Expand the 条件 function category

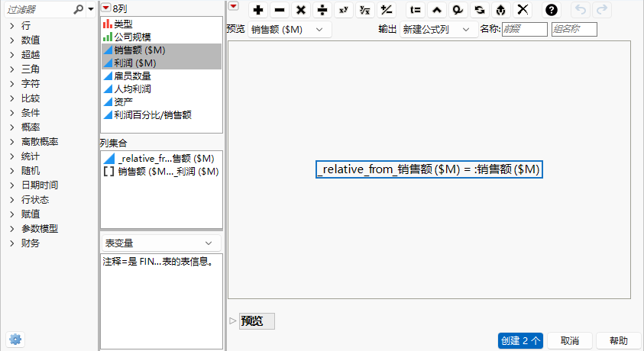(x=12, y=113)
